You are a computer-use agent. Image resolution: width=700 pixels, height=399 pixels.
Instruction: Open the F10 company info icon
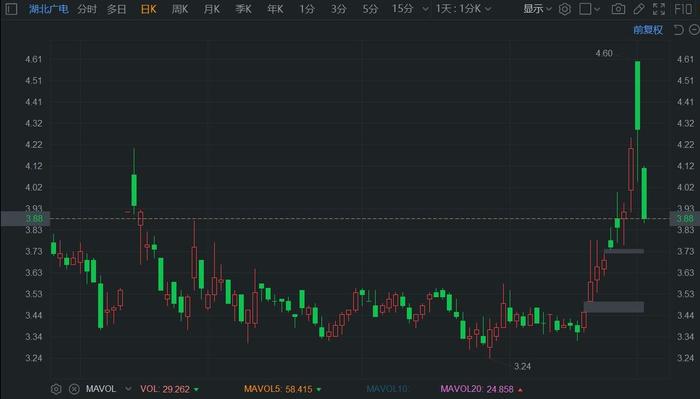click(683, 9)
